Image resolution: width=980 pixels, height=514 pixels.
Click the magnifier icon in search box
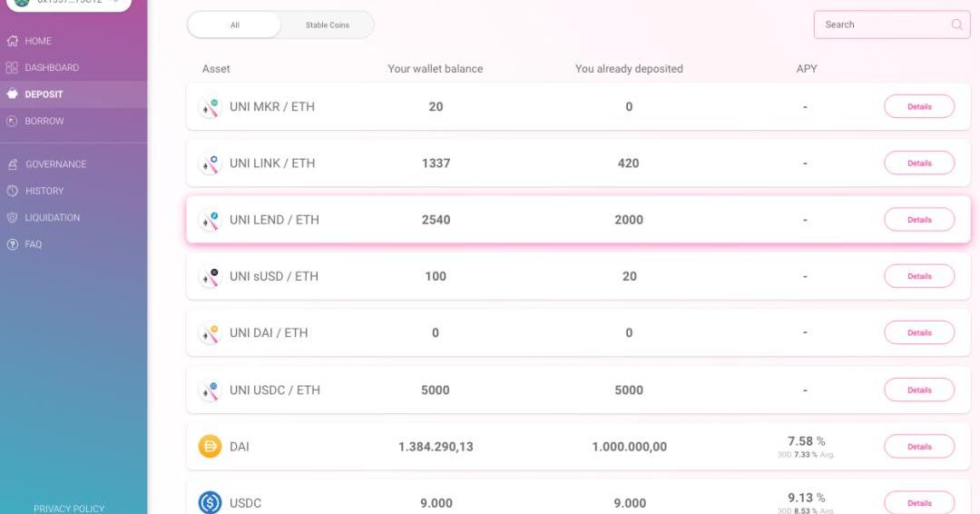(956, 25)
